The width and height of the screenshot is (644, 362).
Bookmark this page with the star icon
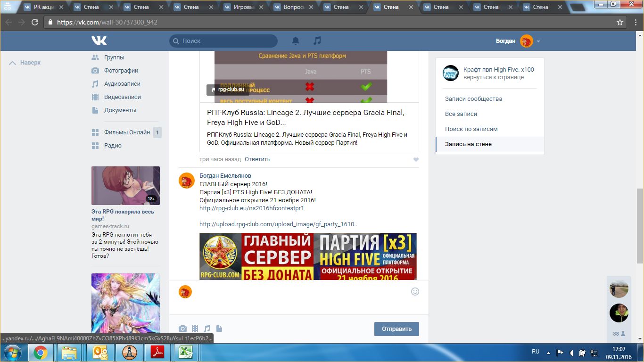click(620, 22)
